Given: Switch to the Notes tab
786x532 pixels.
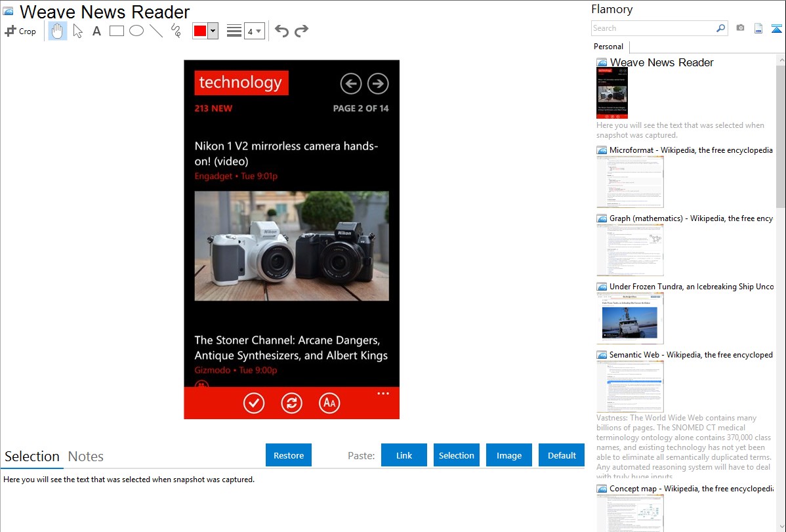Looking at the screenshot, I should [x=86, y=457].
